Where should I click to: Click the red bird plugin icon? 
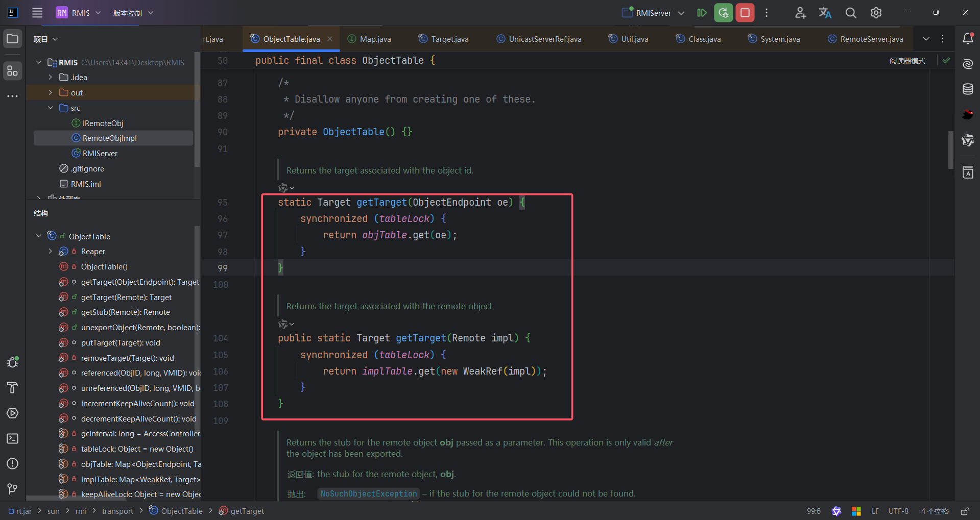point(968,115)
